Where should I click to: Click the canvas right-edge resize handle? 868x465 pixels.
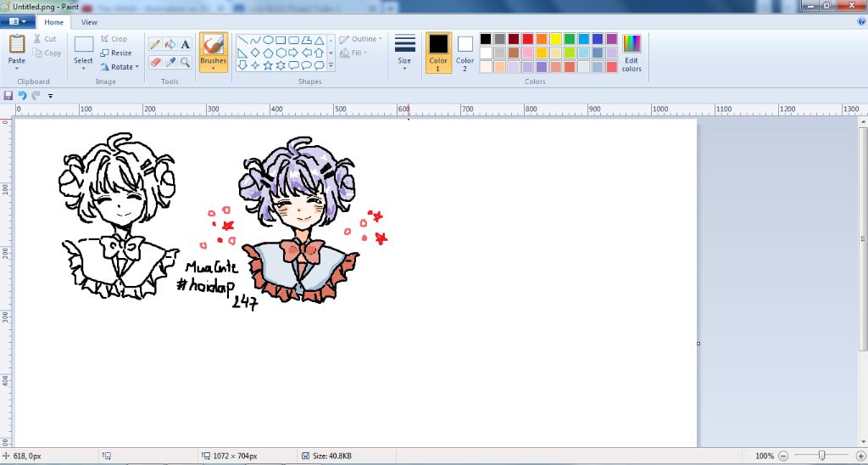point(698,344)
